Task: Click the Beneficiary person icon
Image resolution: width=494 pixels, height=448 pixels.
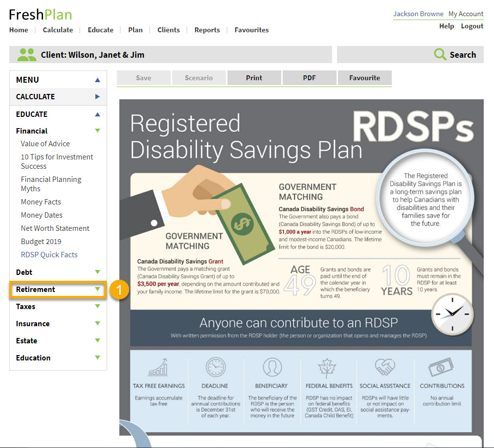Action: click(x=272, y=367)
